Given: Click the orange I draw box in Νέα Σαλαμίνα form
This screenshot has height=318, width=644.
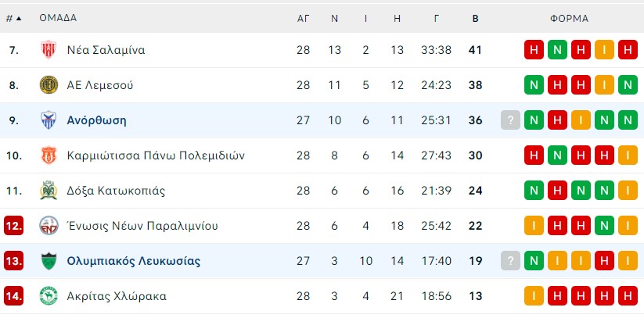Looking at the screenshot, I should click(604, 50).
